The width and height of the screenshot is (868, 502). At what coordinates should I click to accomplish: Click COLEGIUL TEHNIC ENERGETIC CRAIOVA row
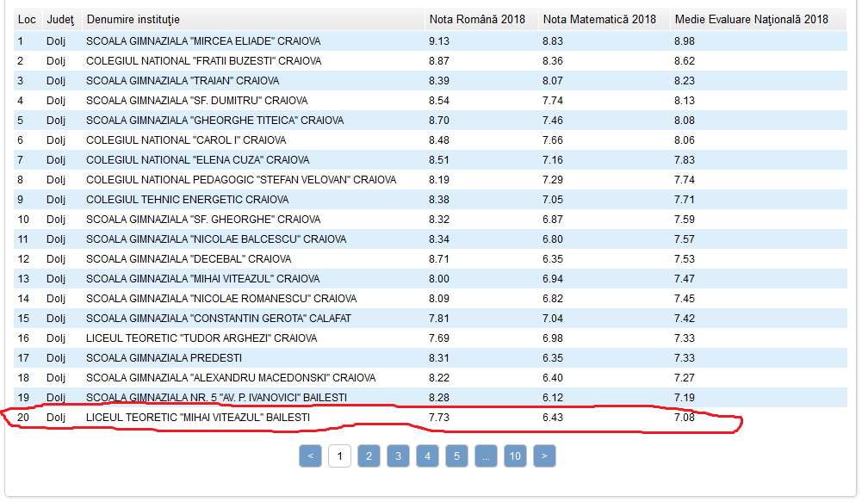click(x=431, y=199)
